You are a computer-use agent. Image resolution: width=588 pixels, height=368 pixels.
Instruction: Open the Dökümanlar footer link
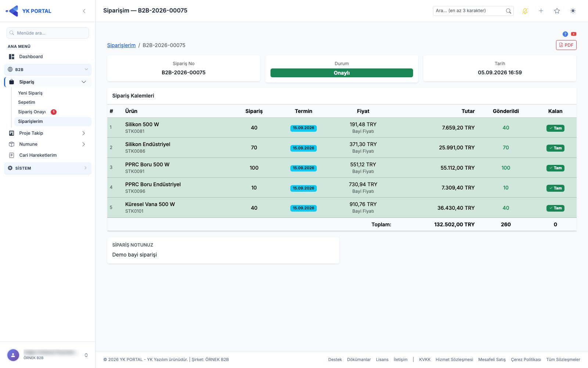click(359, 360)
